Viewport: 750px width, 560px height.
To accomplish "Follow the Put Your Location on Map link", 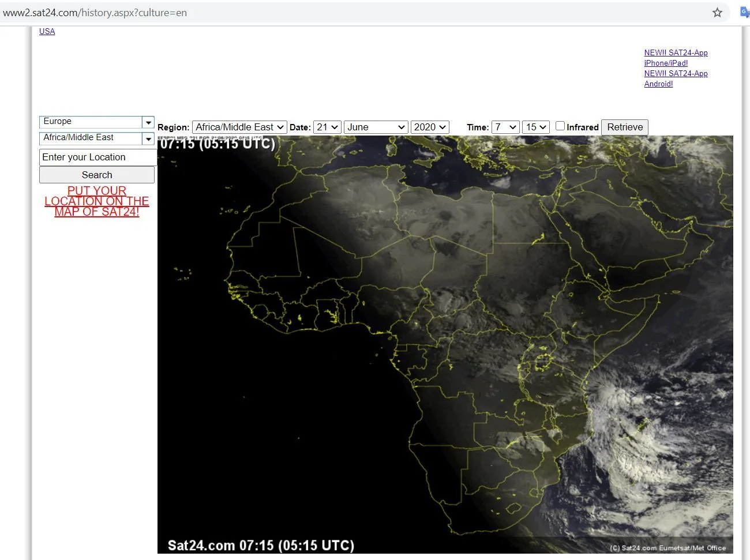I will tap(97, 201).
